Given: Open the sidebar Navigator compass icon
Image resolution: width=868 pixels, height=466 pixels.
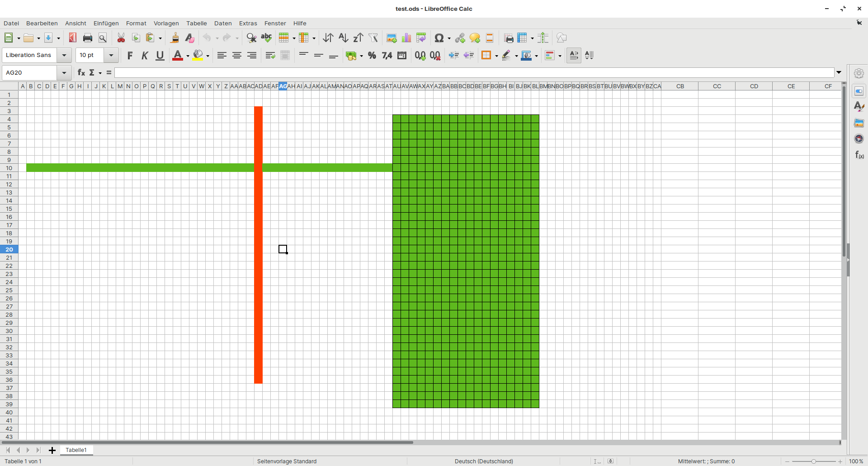Looking at the screenshot, I should (x=859, y=139).
